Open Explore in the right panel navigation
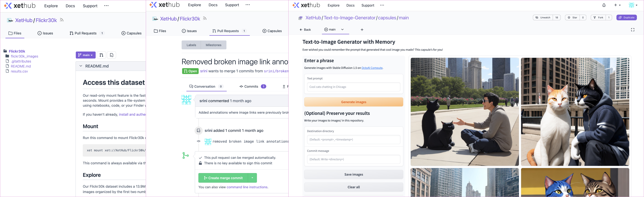The image size is (644, 197). pyautogui.click(x=334, y=5)
